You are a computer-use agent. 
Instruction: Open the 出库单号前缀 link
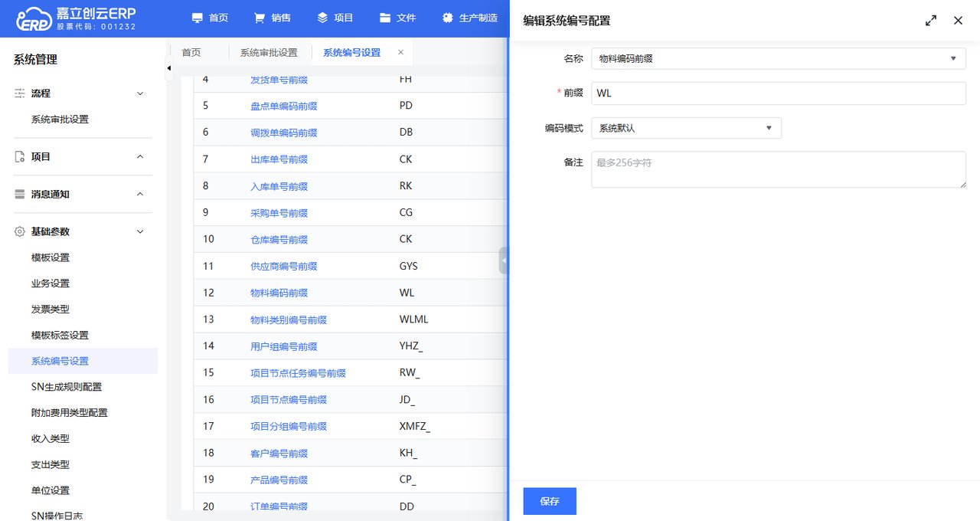coord(279,159)
